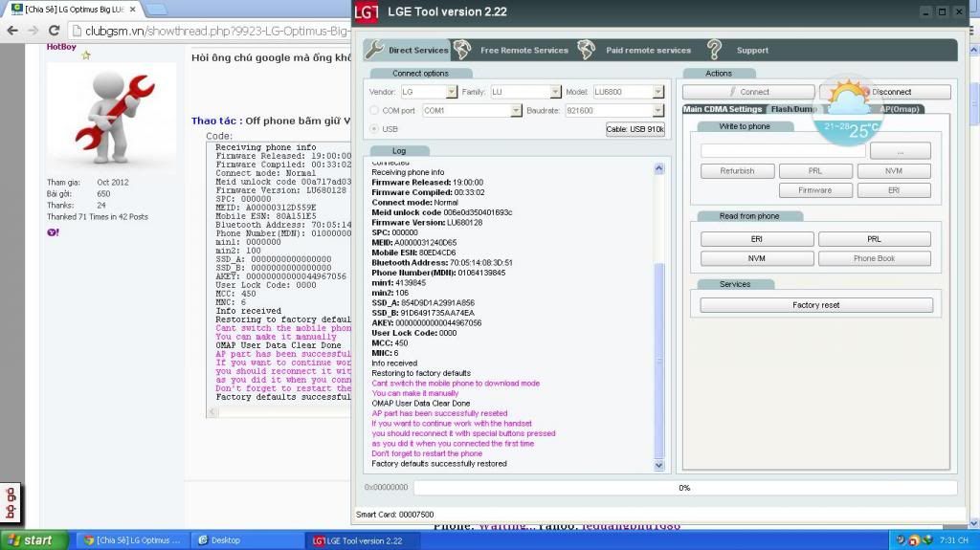Click the Phone Book button

(875, 259)
